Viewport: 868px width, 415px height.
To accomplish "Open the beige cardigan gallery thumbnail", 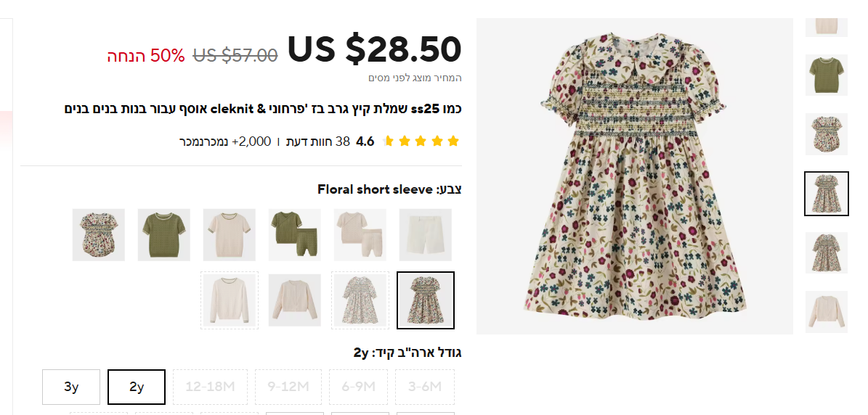I will 827,312.
